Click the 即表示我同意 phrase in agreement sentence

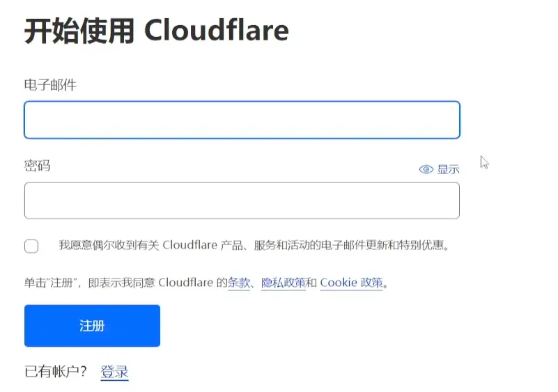click(121, 283)
